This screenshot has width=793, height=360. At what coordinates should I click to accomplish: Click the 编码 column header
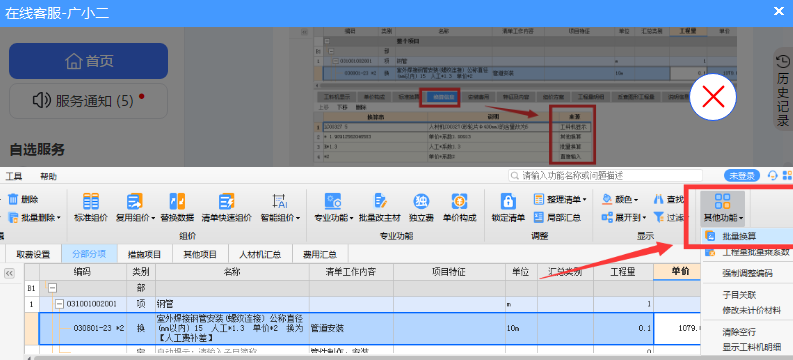83,272
